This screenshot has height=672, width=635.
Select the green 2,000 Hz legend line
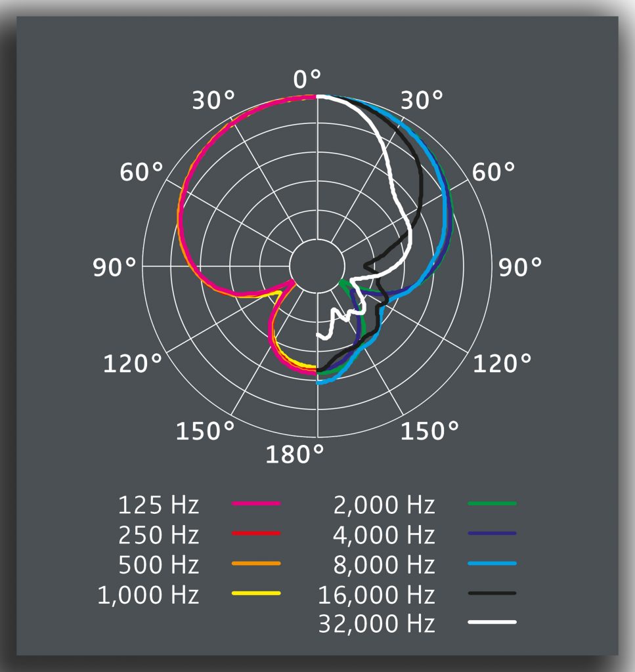(493, 503)
